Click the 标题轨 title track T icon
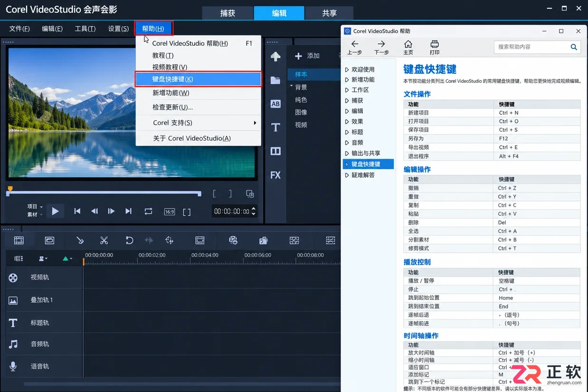588x392 pixels. [13, 323]
